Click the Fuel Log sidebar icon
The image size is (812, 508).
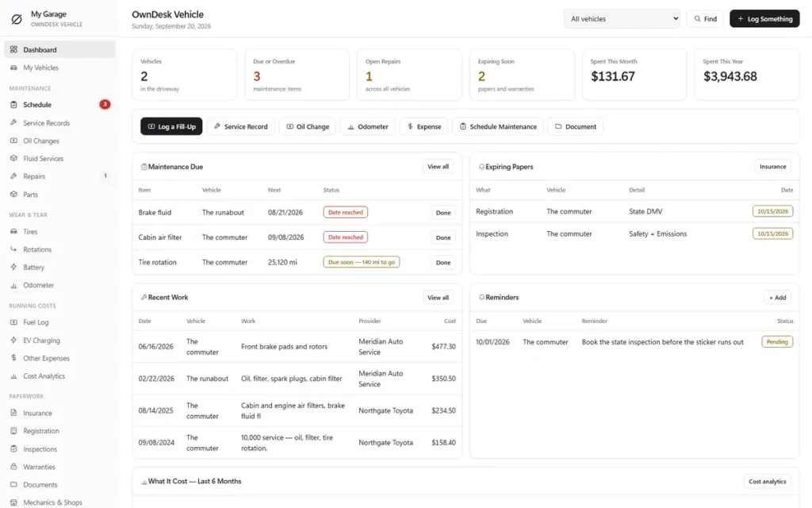(13, 322)
